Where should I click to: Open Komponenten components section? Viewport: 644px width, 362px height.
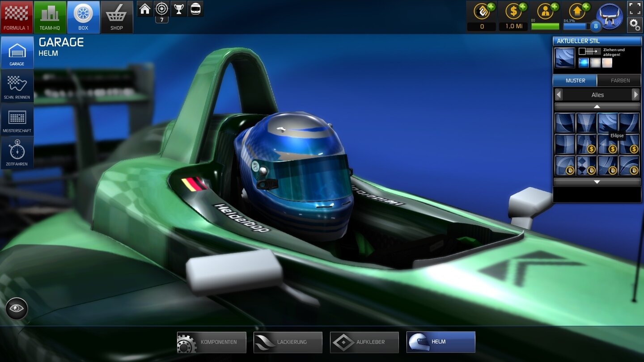click(212, 342)
